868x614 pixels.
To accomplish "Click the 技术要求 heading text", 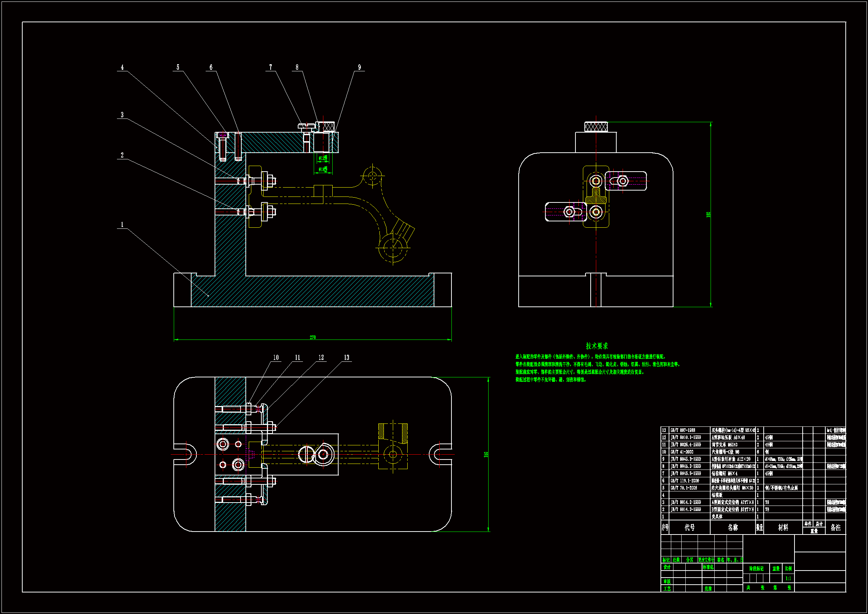I will click(x=597, y=346).
